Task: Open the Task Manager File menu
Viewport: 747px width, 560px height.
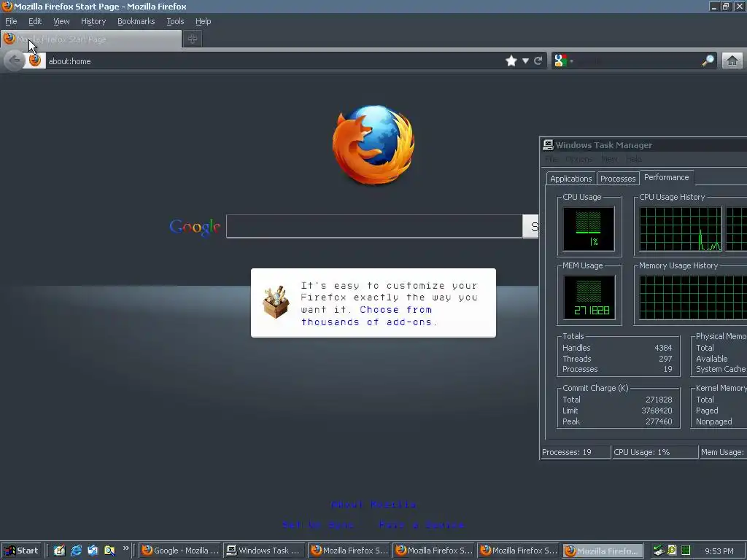Action: coord(551,159)
